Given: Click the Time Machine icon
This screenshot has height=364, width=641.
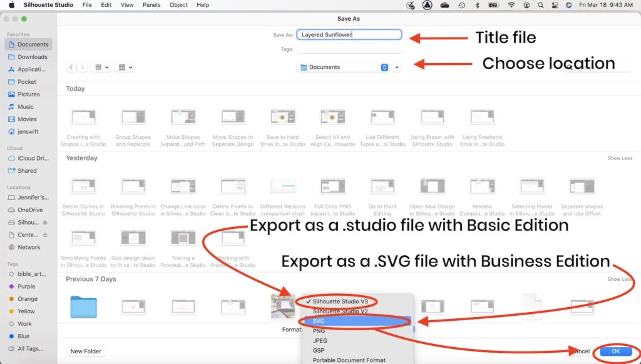Looking at the screenshot, I should [x=461, y=5].
